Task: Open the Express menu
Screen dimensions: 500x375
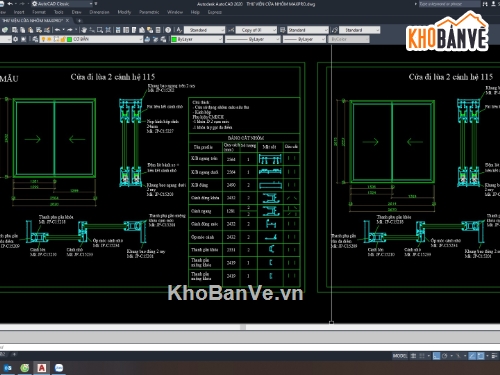Action: pos(215,12)
